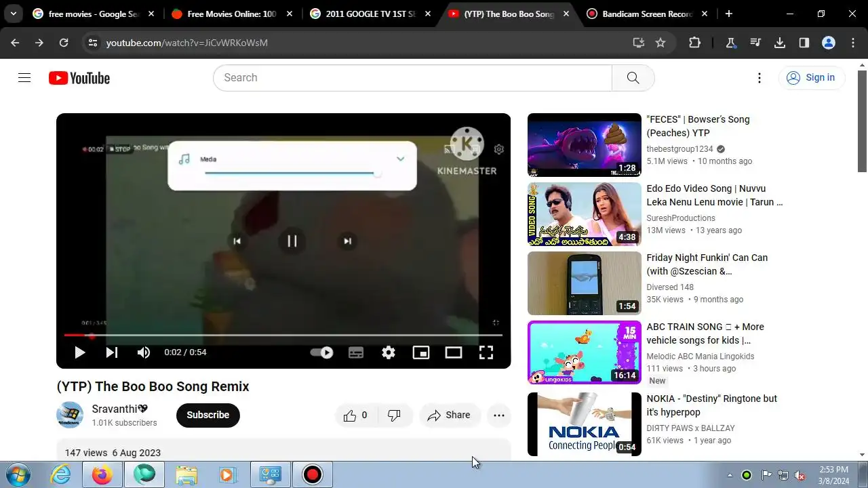Mute the video with the speaker icon
868x488 pixels.
pos(144,352)
